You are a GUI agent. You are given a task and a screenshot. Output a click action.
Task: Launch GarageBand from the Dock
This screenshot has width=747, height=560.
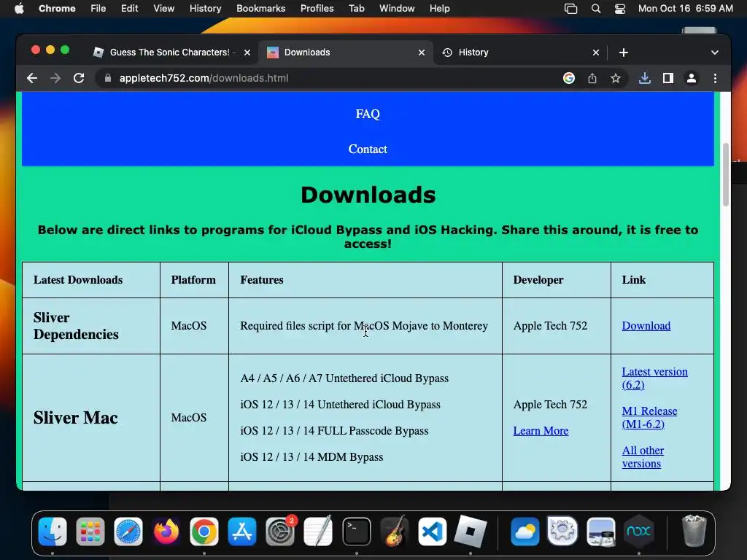click(395, 531)
